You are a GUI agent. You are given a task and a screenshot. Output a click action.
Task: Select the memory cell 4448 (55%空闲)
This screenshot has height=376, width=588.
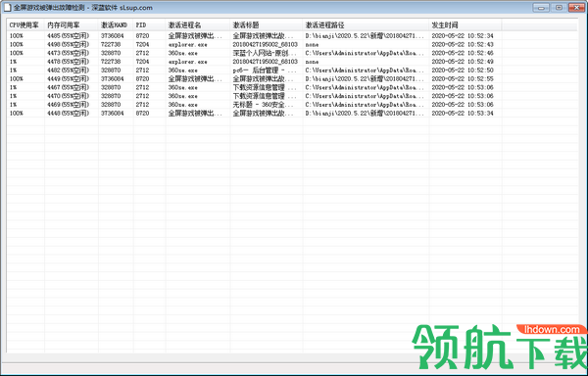point(69,114)
